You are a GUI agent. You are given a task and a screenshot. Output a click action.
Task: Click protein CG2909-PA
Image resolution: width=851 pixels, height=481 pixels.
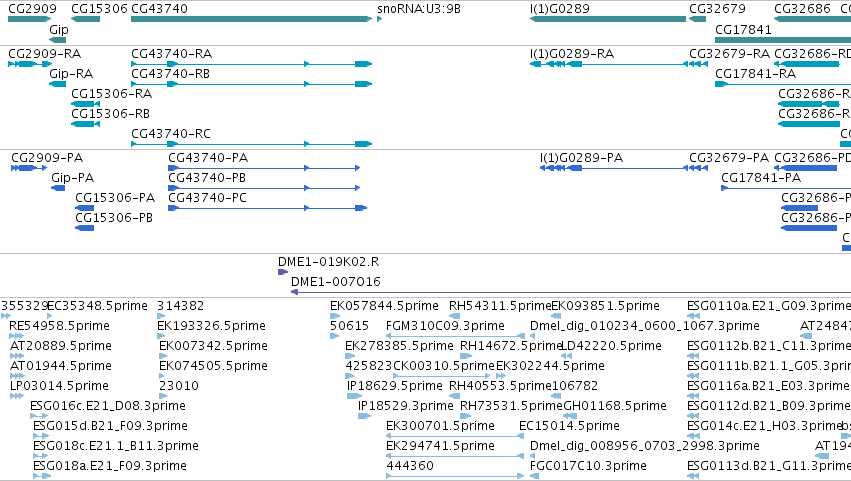tap(29, 168)
